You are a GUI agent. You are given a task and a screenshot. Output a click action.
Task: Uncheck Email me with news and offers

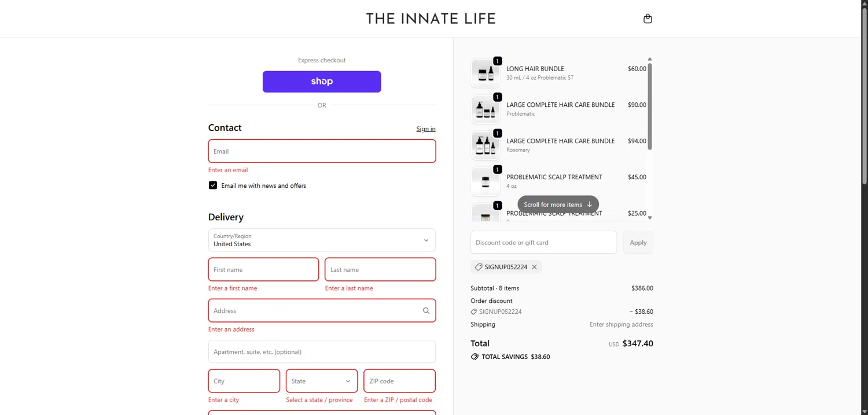pyautogui.click(x=213, y=186)
